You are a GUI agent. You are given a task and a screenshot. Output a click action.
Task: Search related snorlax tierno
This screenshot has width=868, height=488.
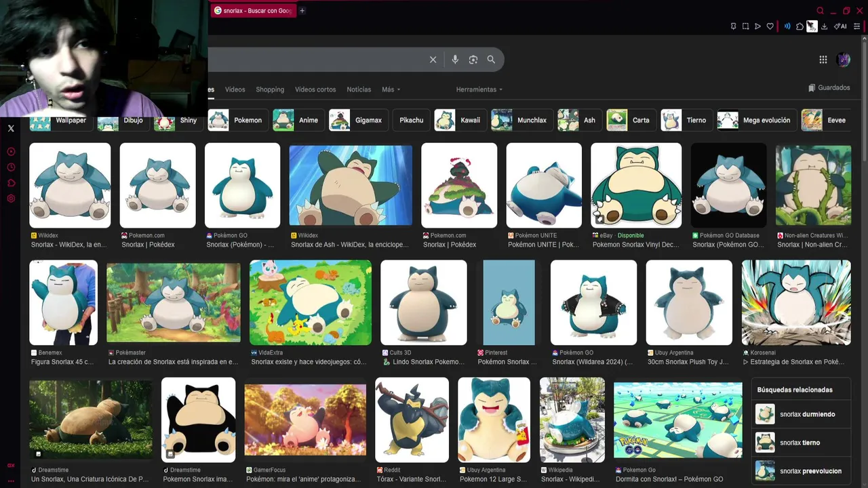pos(801,443)
